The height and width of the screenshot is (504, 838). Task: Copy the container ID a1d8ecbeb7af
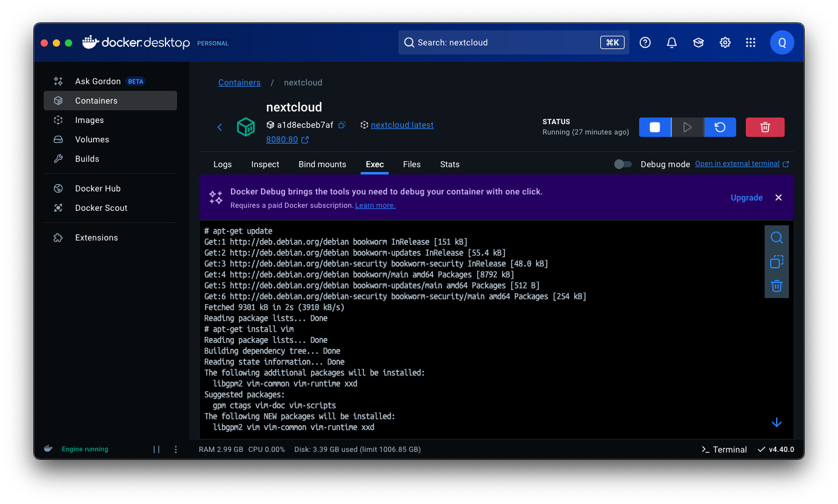point(342,125)
